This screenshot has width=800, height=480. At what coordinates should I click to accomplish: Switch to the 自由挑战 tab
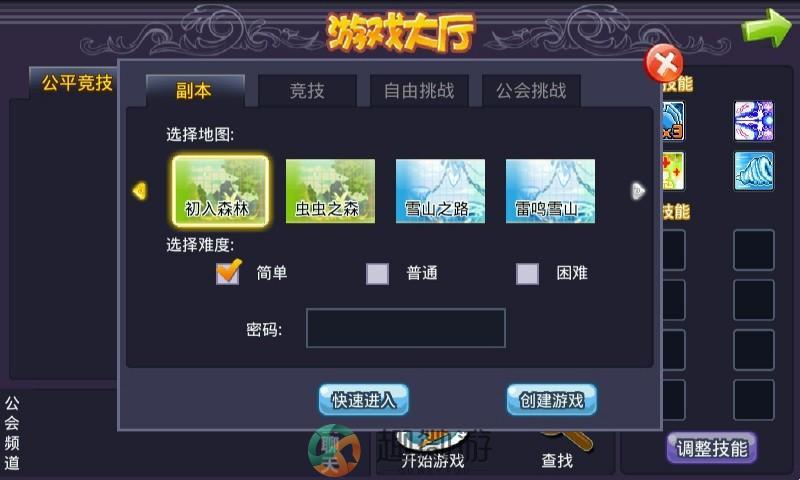419,91
